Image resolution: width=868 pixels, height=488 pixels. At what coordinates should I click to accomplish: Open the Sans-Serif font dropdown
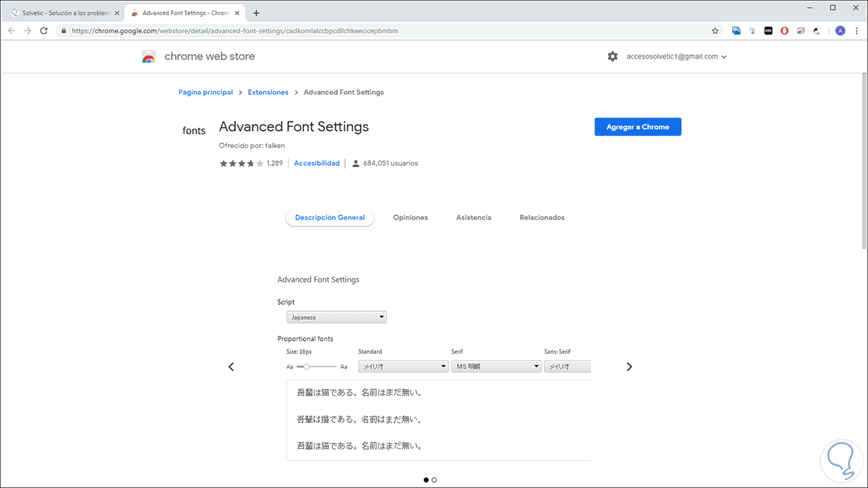568,367
